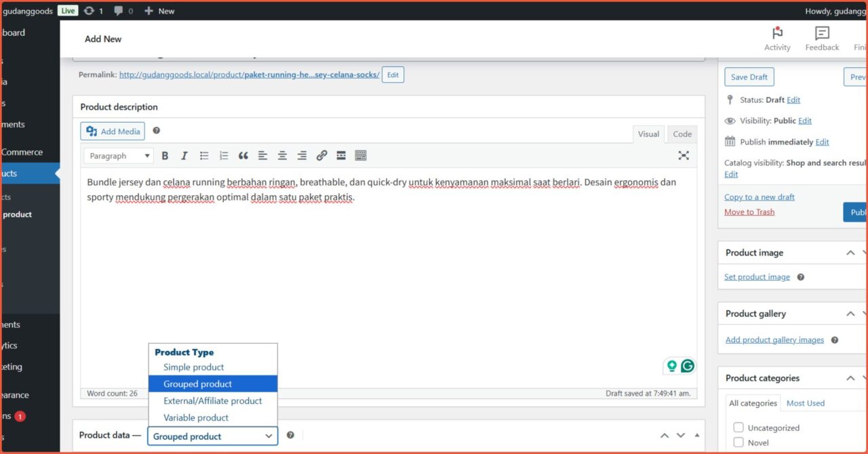Click the Move to Trash link

pyautogui.click(x=749, y=211)
